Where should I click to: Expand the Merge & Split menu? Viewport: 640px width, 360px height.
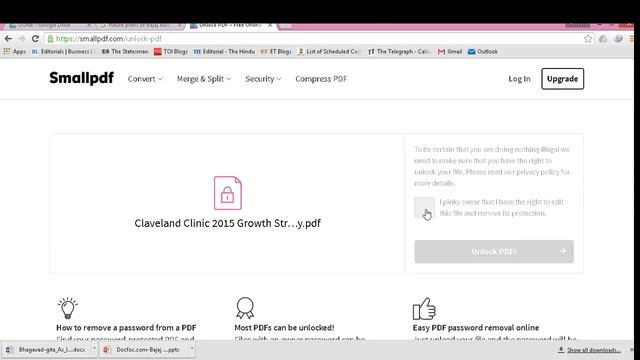(x=204, y=79)
